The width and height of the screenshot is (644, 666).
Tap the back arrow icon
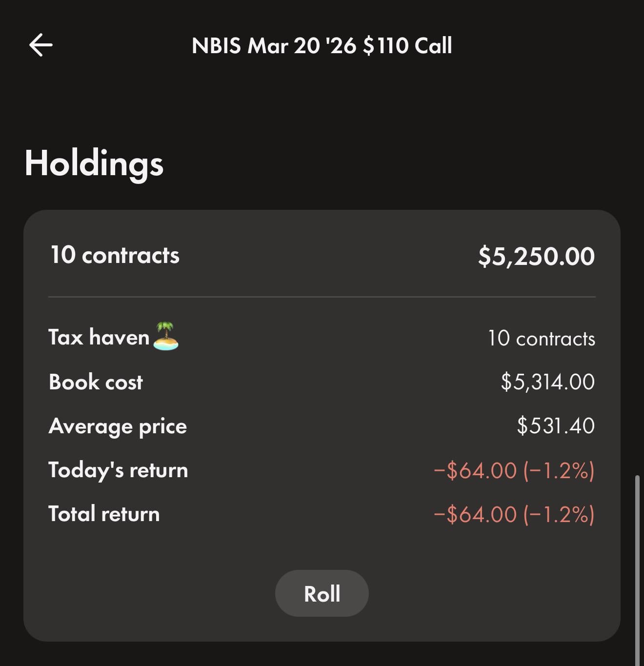[41, 45]
